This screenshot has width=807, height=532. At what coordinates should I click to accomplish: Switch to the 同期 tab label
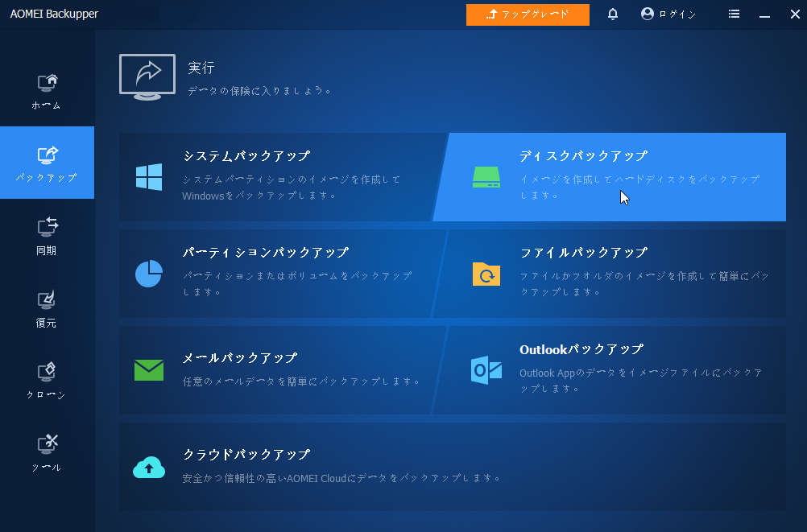tap(47, 250)
